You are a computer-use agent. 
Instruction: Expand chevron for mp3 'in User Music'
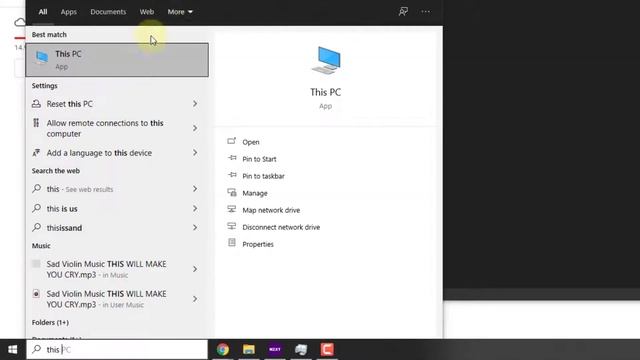coord(195,299)
